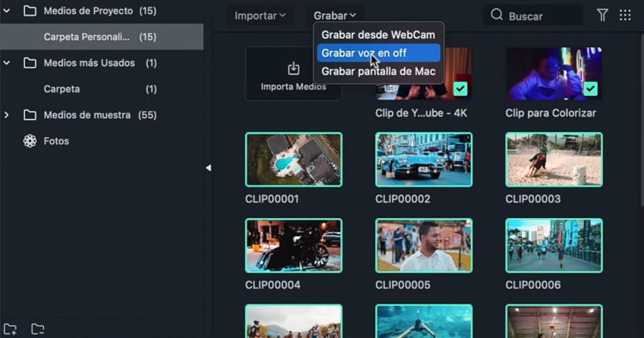
Task: Click the Medios más Usados folder icon
Action: [x=30, y=63]
